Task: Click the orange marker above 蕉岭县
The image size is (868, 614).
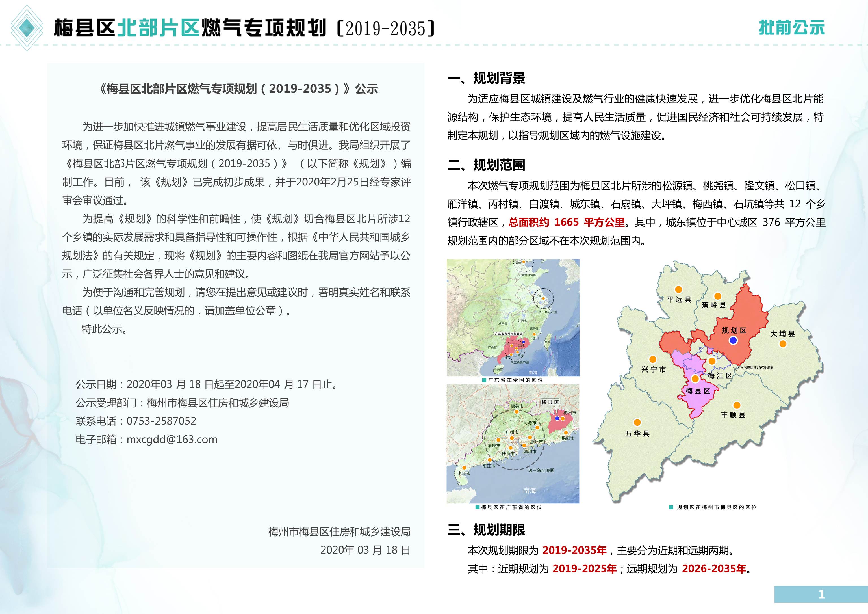Action: tap(717, 296)
